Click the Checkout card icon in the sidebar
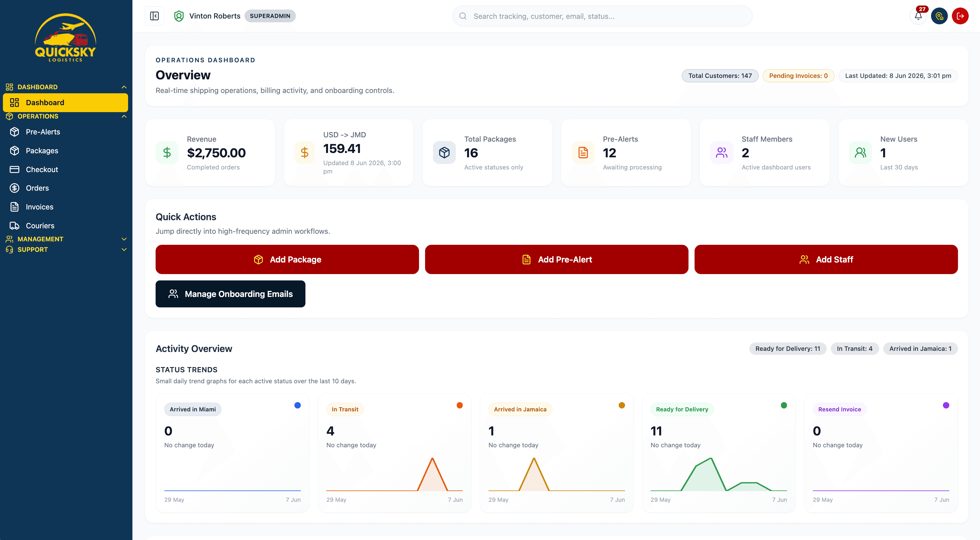 tap(14, 169)
